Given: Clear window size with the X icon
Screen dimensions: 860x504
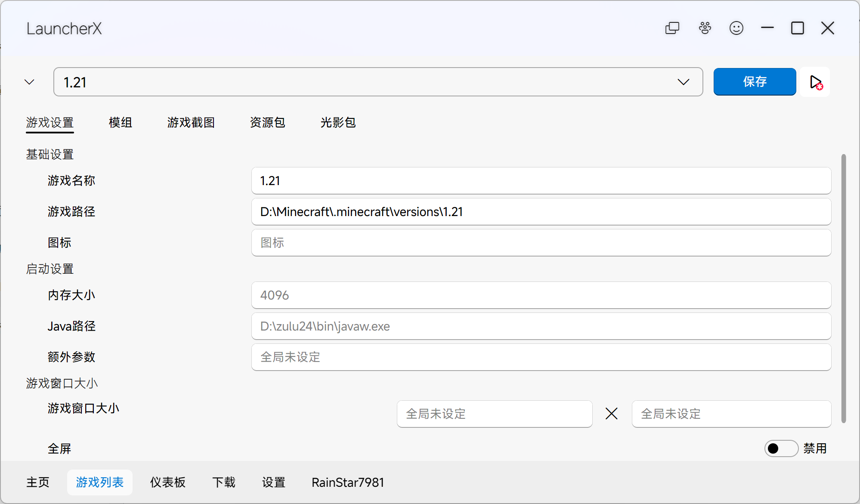Looking at the screenshot, I should click(611, 414).
